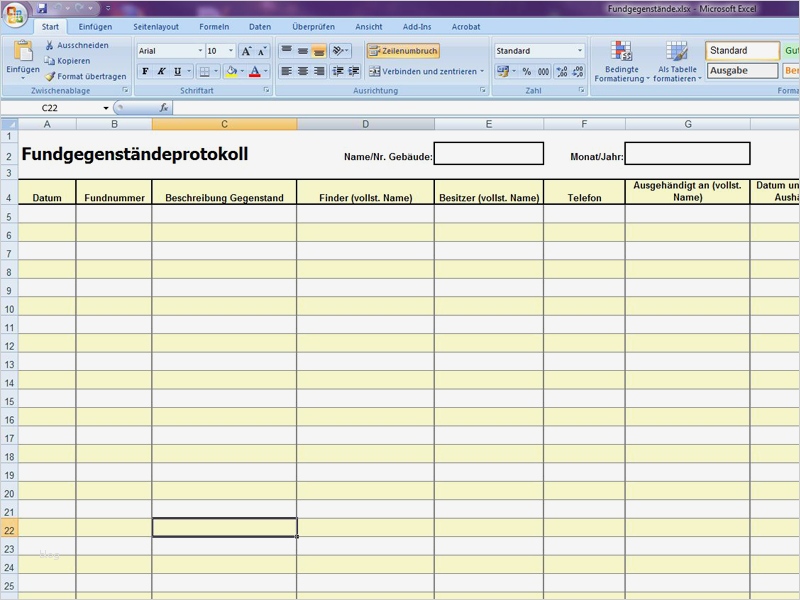Click Als Tabelle formatieren icon
800x600 pixels.
click(675, 48)
